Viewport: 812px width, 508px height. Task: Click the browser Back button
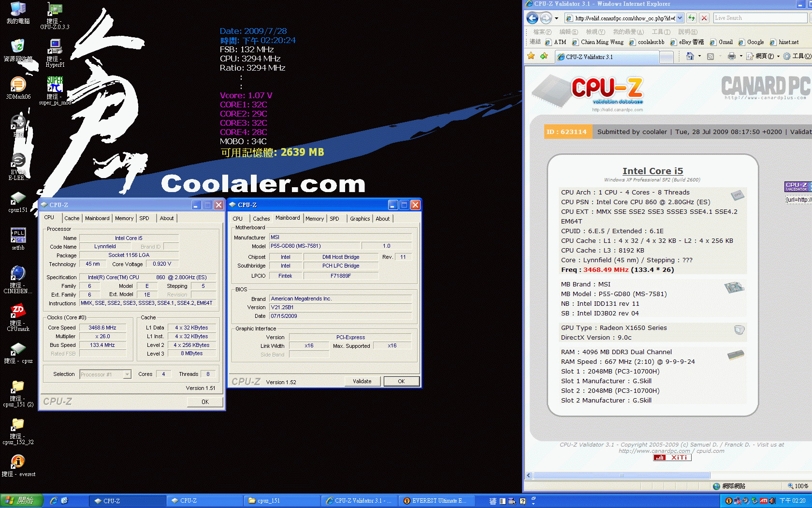point(532,18)
